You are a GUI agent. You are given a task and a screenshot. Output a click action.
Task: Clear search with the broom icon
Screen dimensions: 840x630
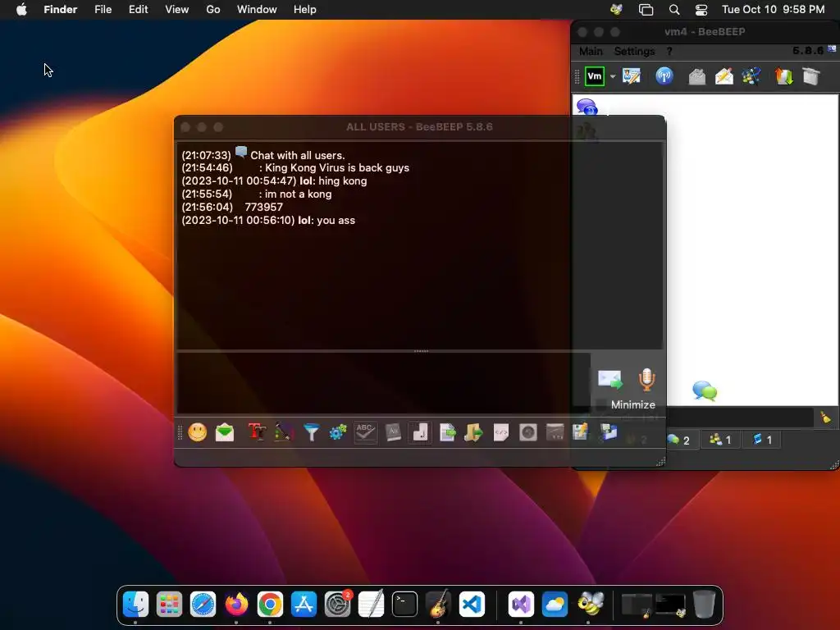(825, 418)
